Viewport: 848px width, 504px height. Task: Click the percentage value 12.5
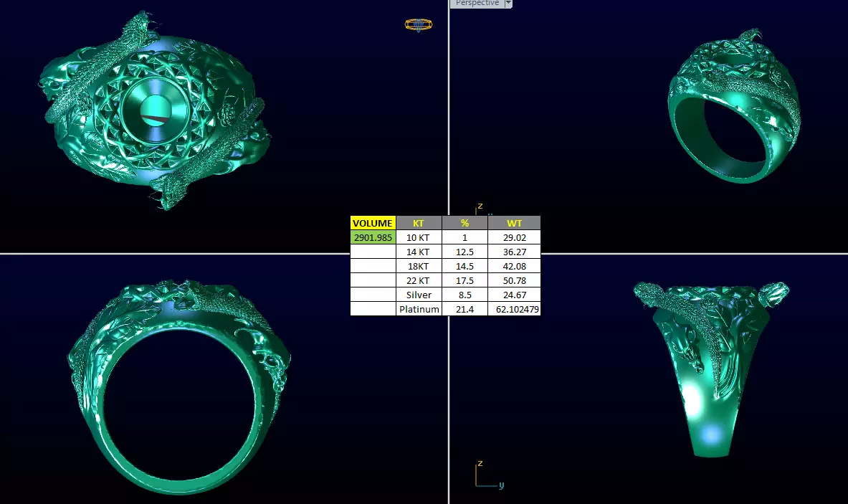click(465, 252)
